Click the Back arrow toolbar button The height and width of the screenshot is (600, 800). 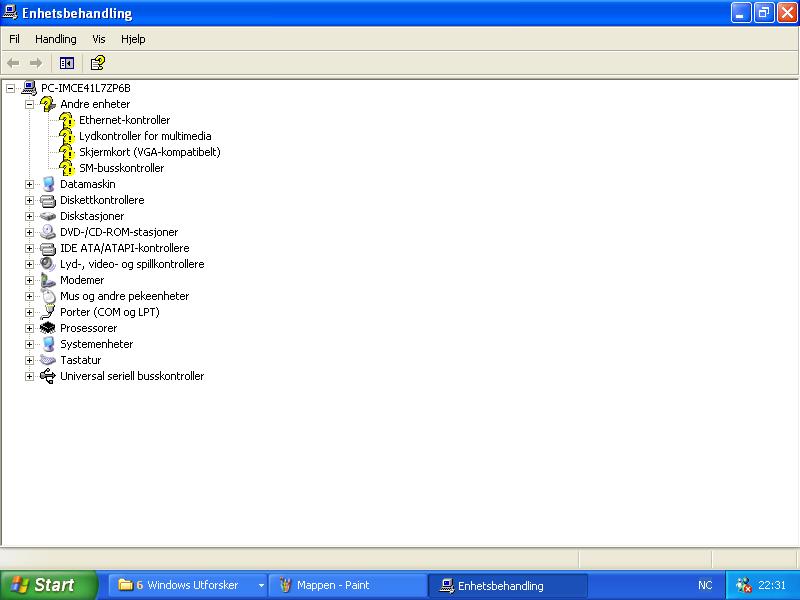tap(13, 63)
